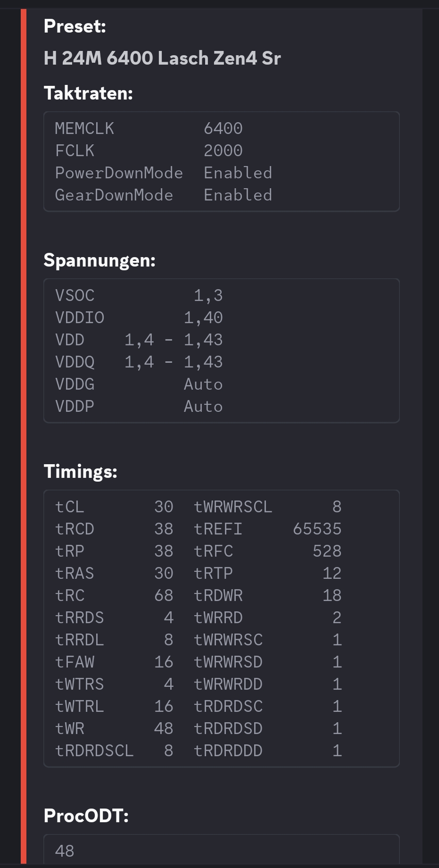Click the MEMCLK value 6400
Viewport: 439px width, 868px height.
coord(223,128)
